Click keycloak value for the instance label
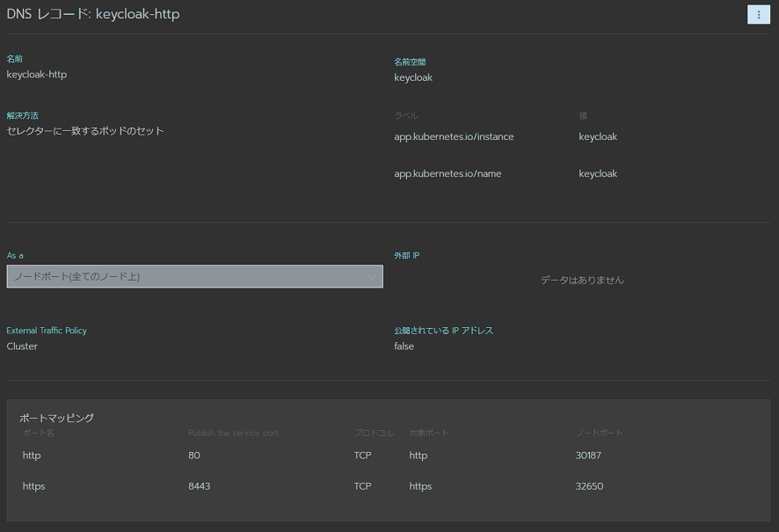 tap(598, 136)
